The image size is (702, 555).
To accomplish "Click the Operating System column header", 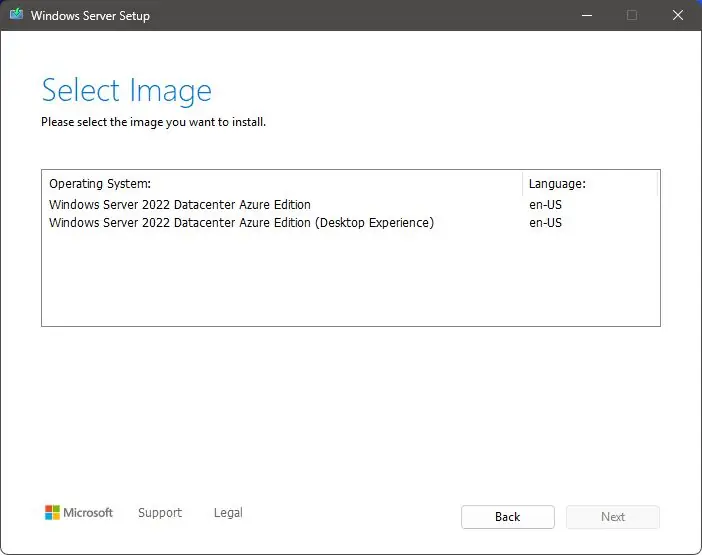I will pos(100,184).
